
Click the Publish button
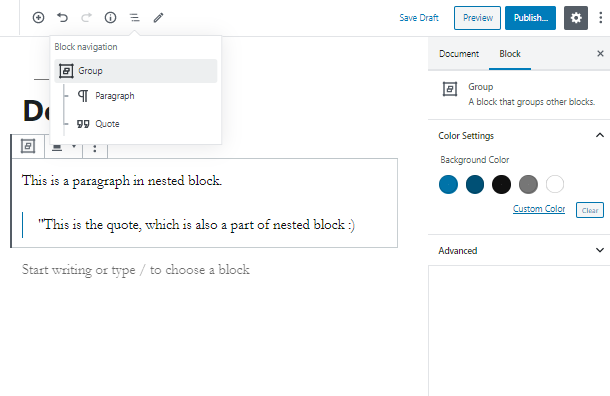pyautogui.click(x=530, y=18)
